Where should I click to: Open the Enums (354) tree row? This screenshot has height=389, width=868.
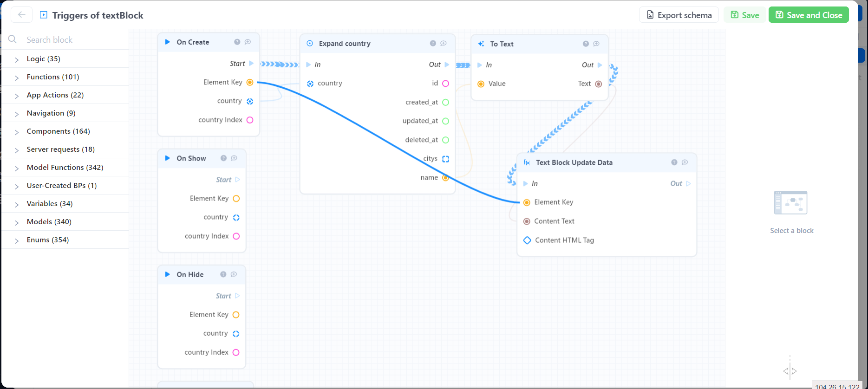tap(65, 240)
